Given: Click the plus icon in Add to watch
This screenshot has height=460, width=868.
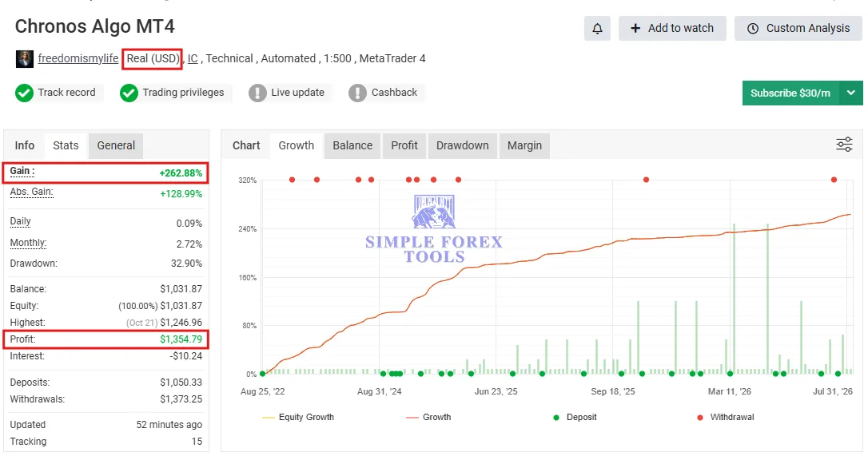Looking at the screenshot, I should pos(635,28).
